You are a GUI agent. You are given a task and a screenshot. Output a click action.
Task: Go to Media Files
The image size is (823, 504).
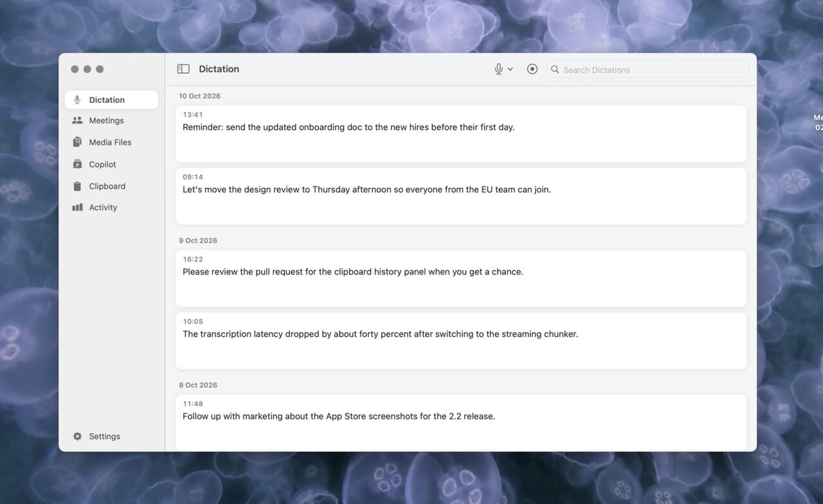click(x=111, y=142)
